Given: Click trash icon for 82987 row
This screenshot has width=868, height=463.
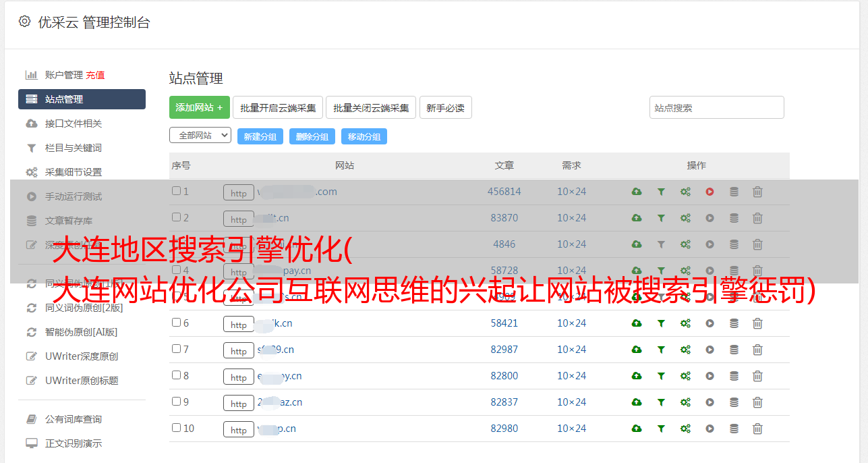Looking at the screenshot, I should [757, 350].
